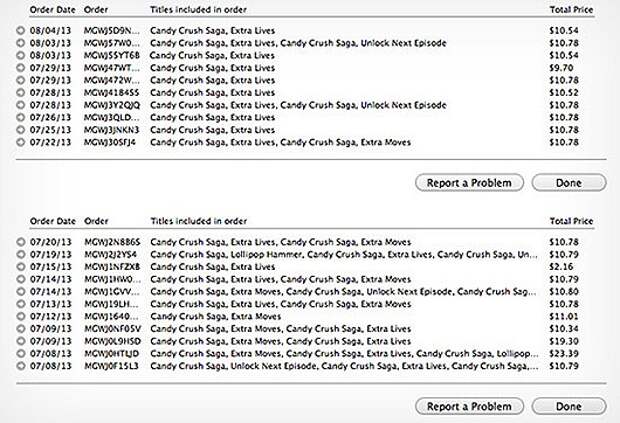Click the 07/20/13 order date

point(51,242)
